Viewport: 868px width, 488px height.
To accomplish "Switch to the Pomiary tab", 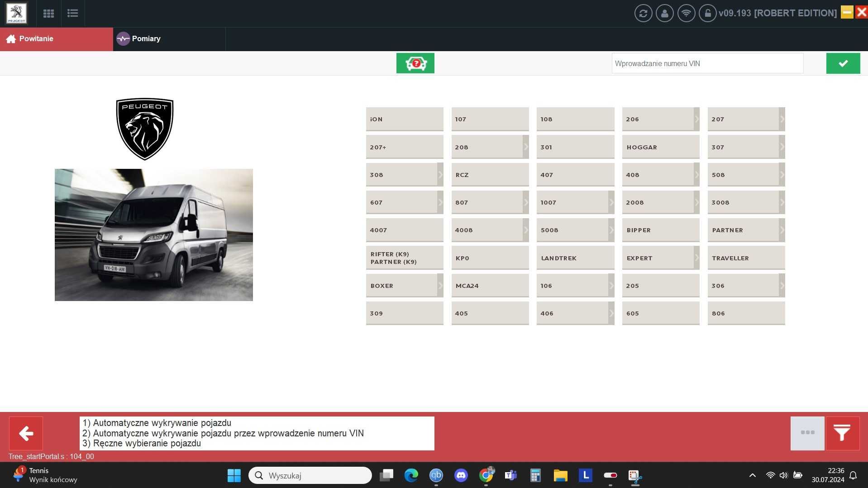I will [x=169, y=39].
